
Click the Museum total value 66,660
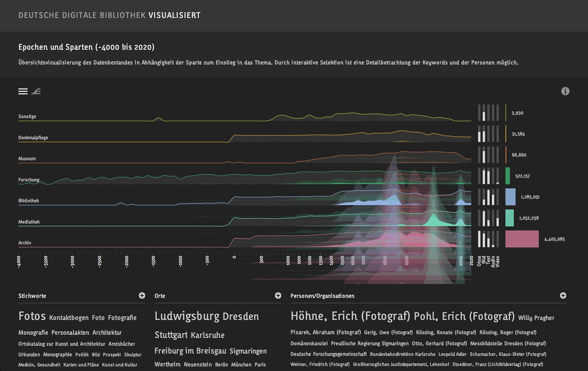click(x=519, y=155)
